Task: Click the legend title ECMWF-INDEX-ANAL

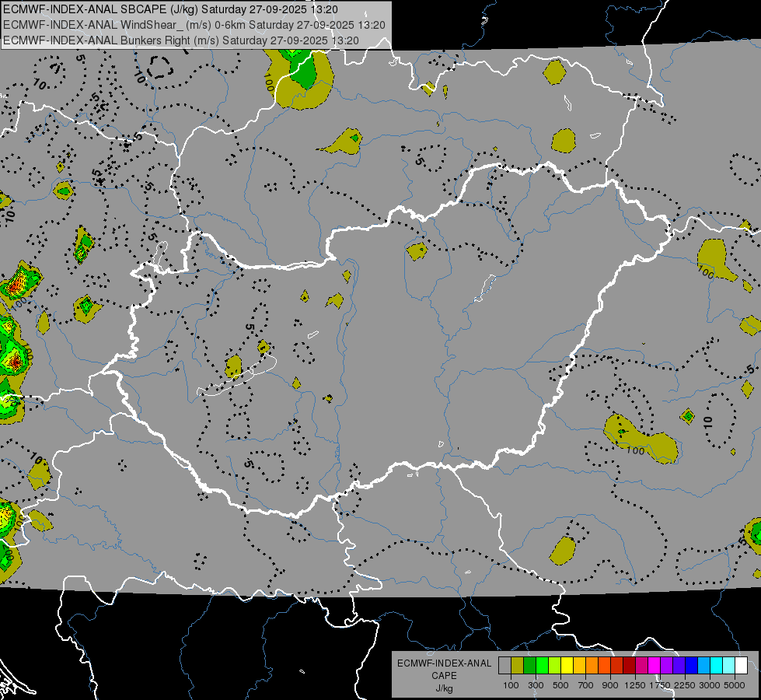Action: 444,663
